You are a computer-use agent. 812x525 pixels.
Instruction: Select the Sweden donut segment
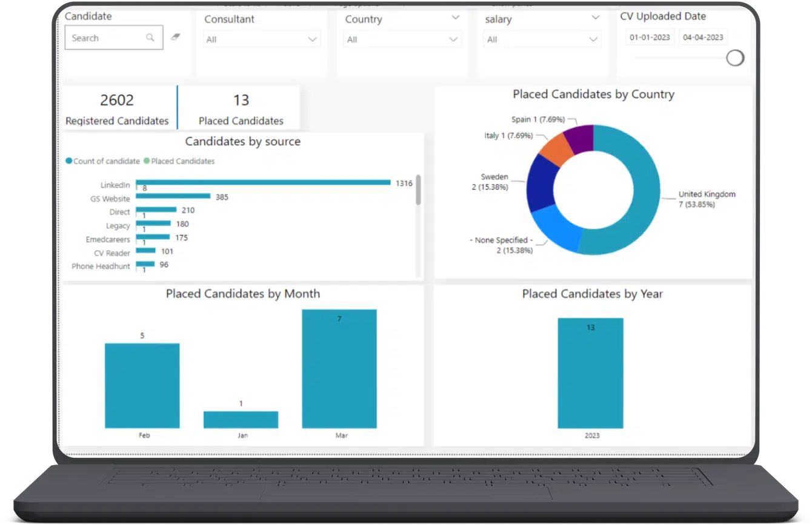[541, 182]
